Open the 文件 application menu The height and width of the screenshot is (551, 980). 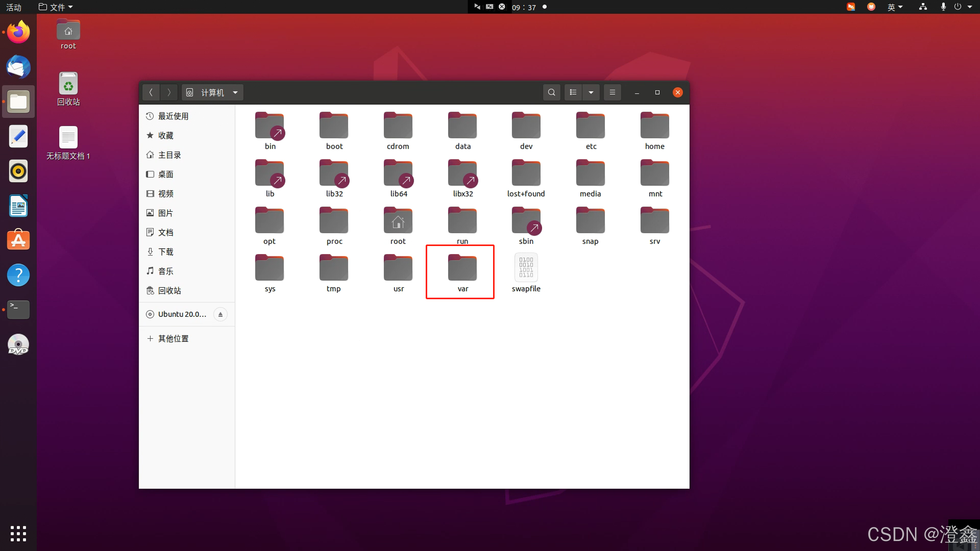pos(57,7)
